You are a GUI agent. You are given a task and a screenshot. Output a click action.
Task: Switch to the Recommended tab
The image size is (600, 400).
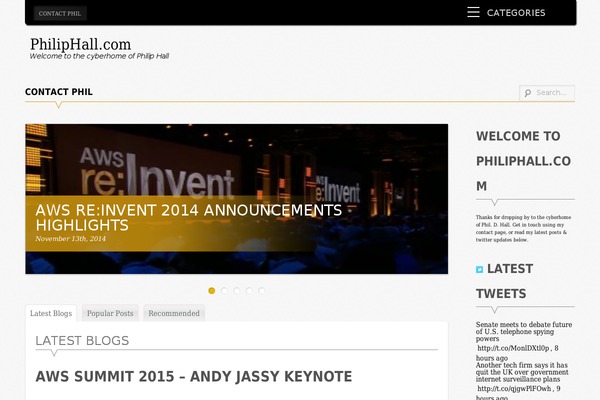pyautogui.click(x=174, y=313)
